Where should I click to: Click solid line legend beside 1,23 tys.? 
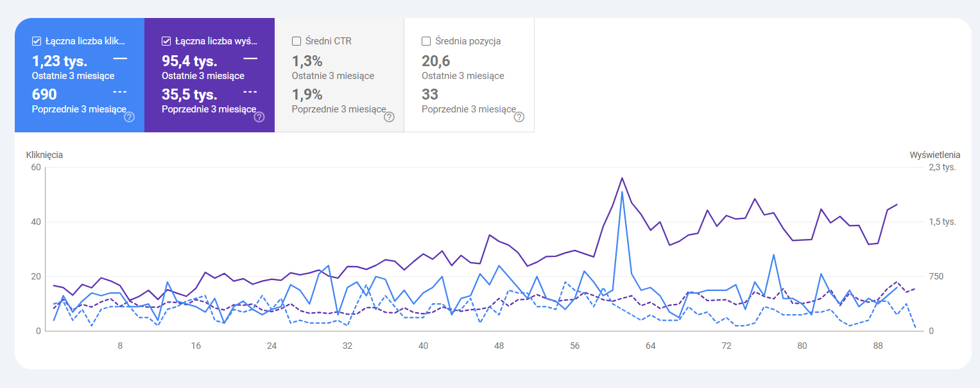(x=120, y=58)
